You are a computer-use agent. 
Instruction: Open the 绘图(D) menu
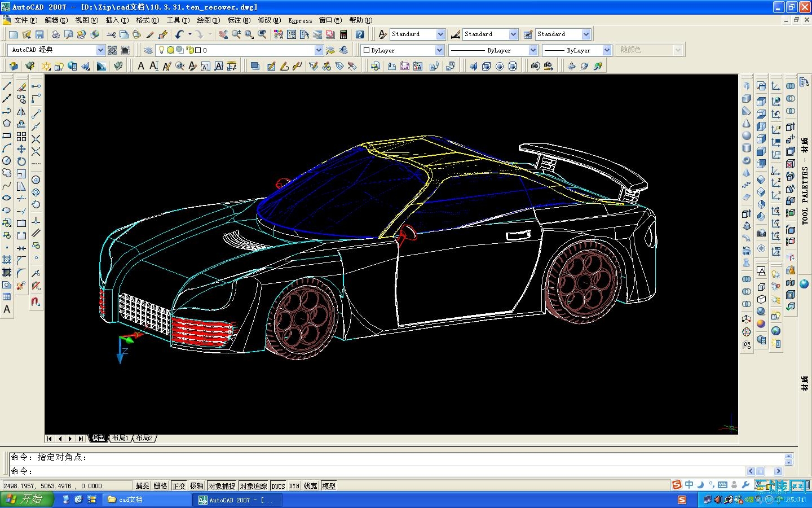coord(208,20)
